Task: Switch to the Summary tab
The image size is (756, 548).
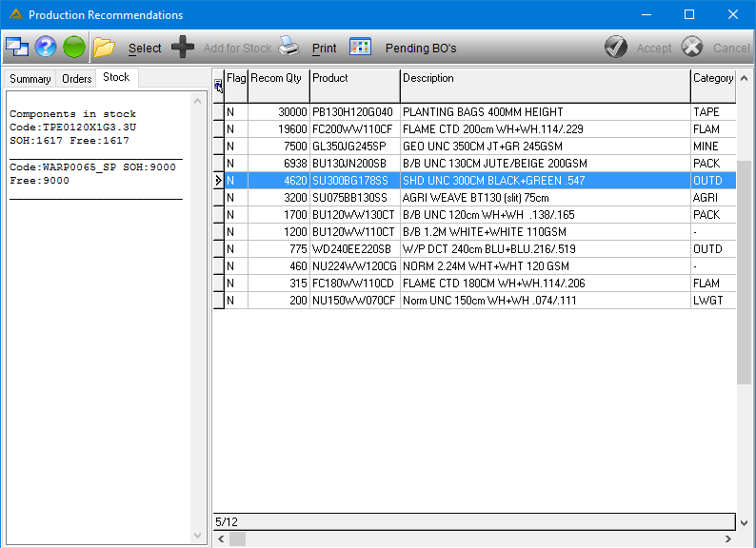Action: (30, 79)
